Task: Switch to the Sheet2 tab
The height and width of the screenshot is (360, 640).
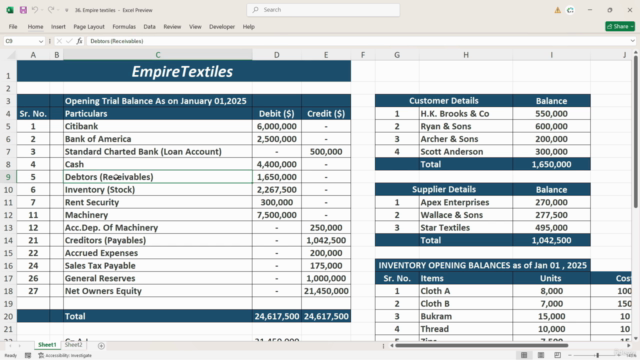Action: [73, 345]
